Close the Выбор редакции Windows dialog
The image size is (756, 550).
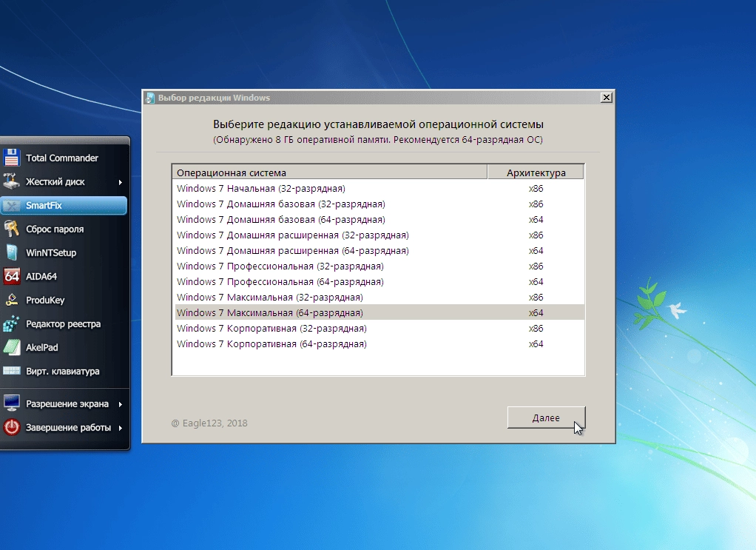(607, 98)
